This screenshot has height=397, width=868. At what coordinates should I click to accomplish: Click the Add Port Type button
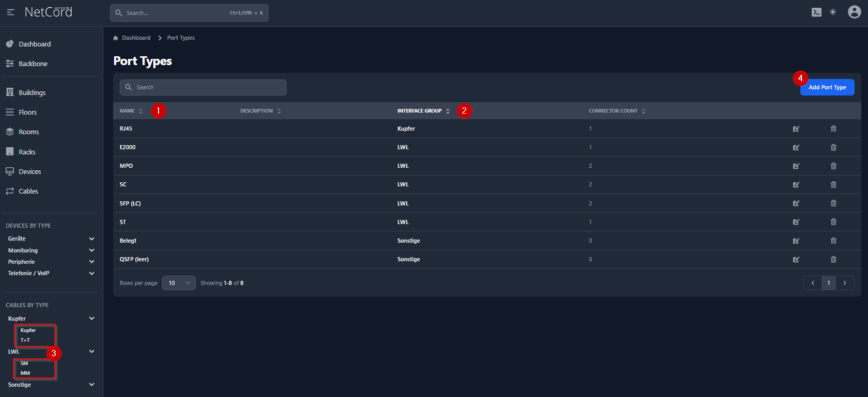coord(827,87)
